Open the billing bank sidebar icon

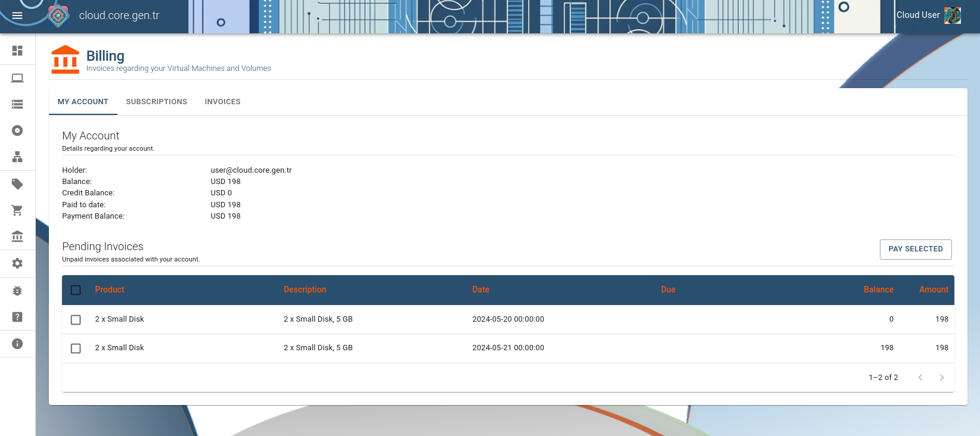pos(17,236)
